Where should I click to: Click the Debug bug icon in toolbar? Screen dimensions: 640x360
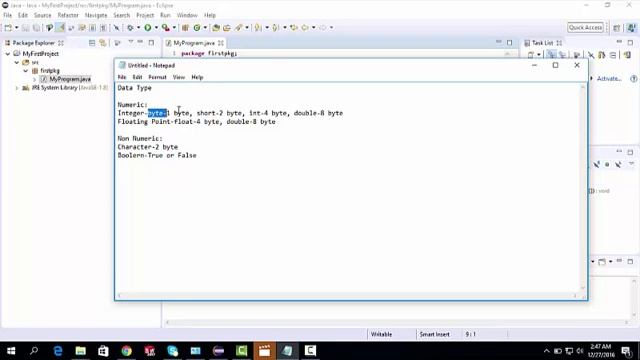pyautogui.click(x=130, y=28)
